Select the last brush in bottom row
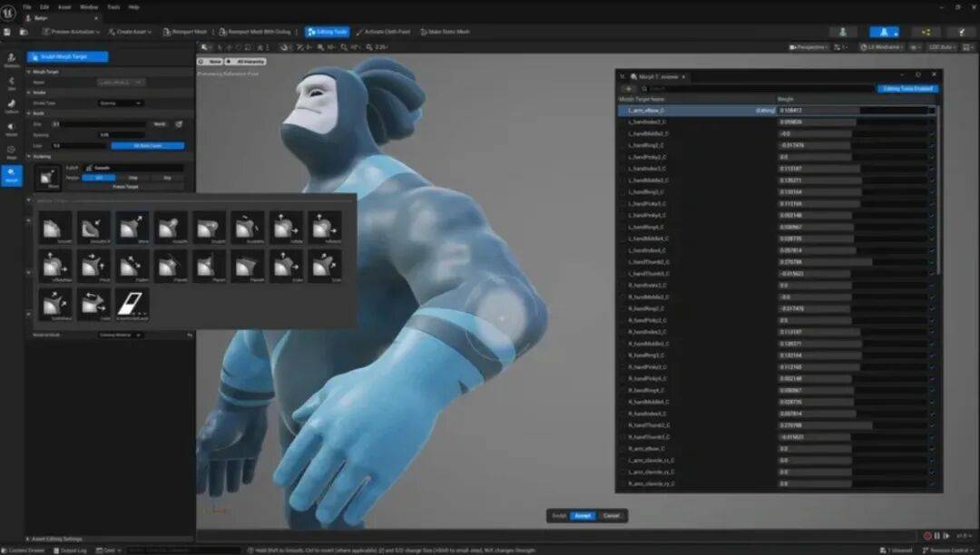The image size is (980, 555). click(x=132, y=305)
